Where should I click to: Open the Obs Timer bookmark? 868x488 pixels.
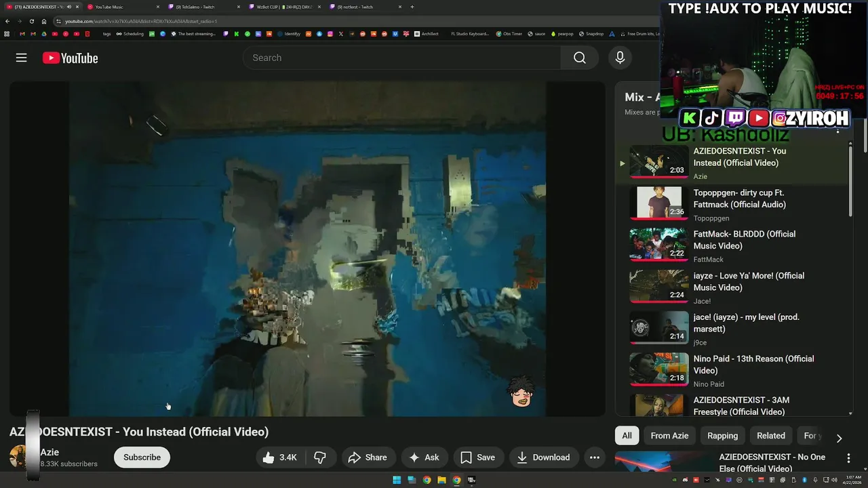coord(509,34)
